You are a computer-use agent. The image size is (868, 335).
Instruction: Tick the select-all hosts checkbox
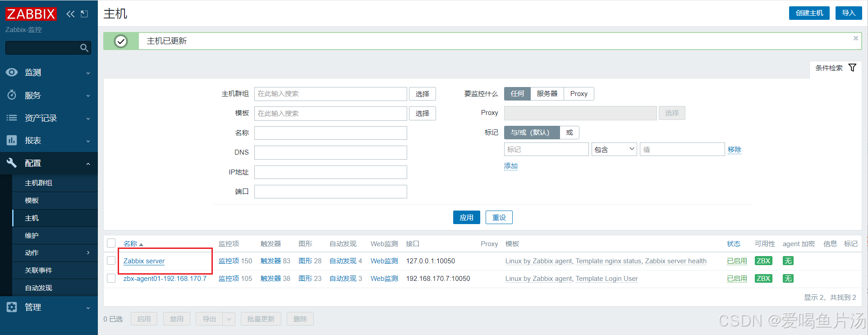pos(111,243)
